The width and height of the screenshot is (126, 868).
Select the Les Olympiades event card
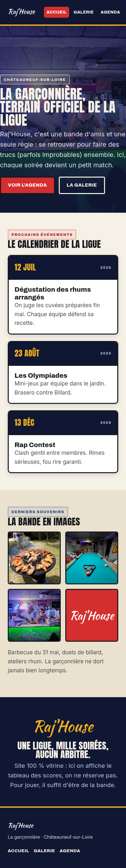coord(63,372)
